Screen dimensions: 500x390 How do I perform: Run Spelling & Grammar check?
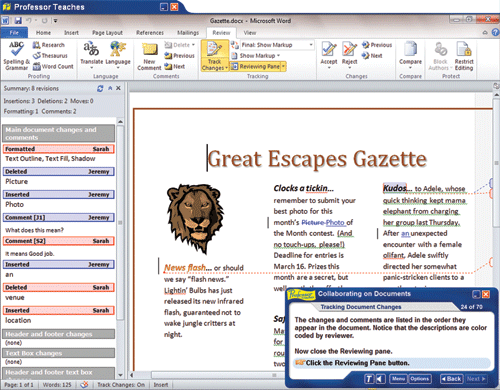coord(16,56)
